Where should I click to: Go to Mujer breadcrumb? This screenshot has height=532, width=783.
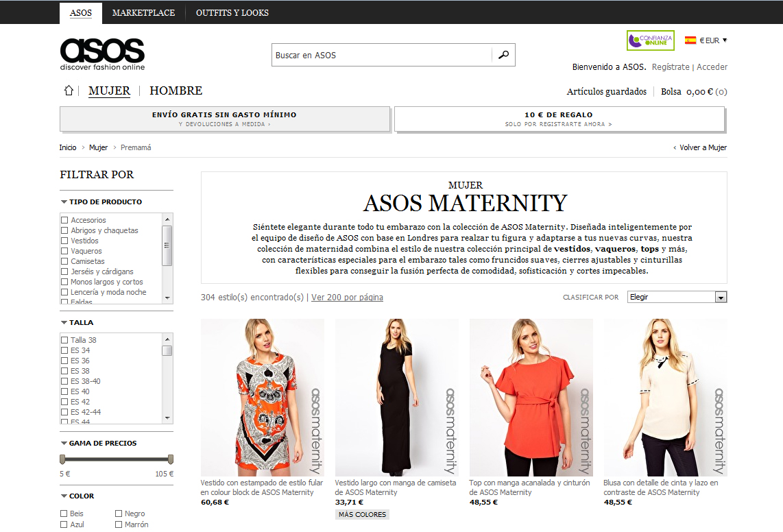click(x=98, y=147)
